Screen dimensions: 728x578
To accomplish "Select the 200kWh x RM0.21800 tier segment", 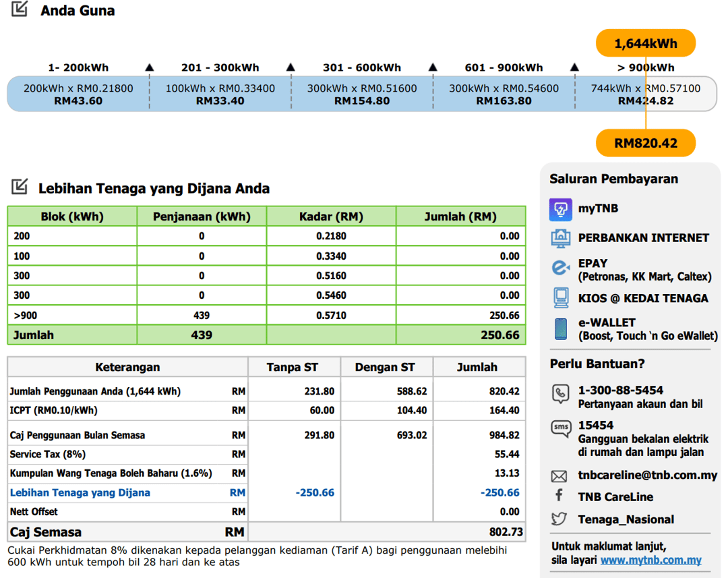I will click(x=78, y=94).
